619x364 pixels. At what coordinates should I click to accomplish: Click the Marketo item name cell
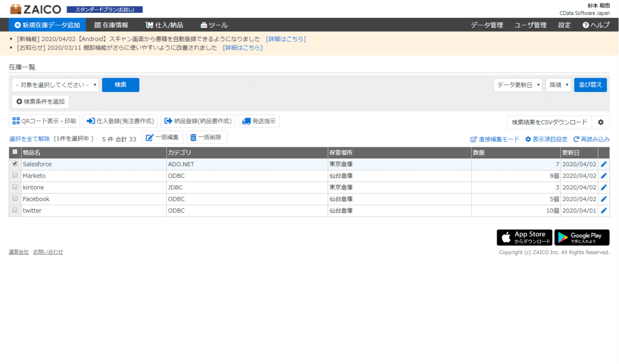93,176
